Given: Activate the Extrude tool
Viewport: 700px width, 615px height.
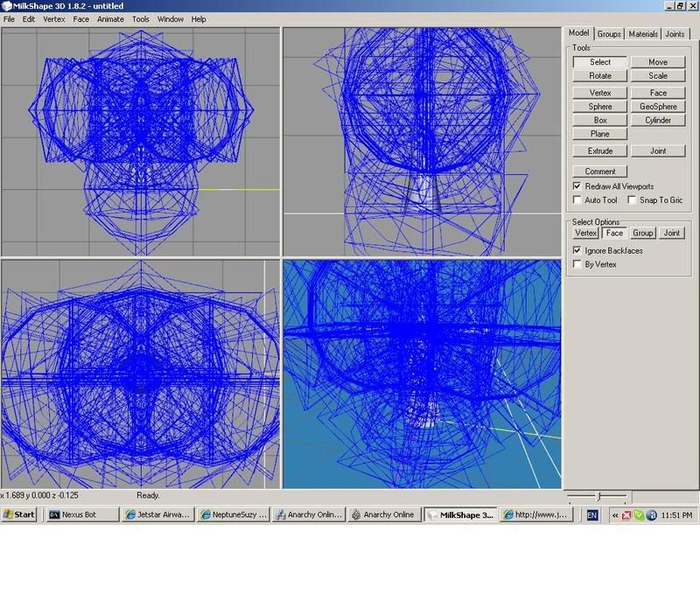Looking at the screenshot, I should tap(598, 150).
